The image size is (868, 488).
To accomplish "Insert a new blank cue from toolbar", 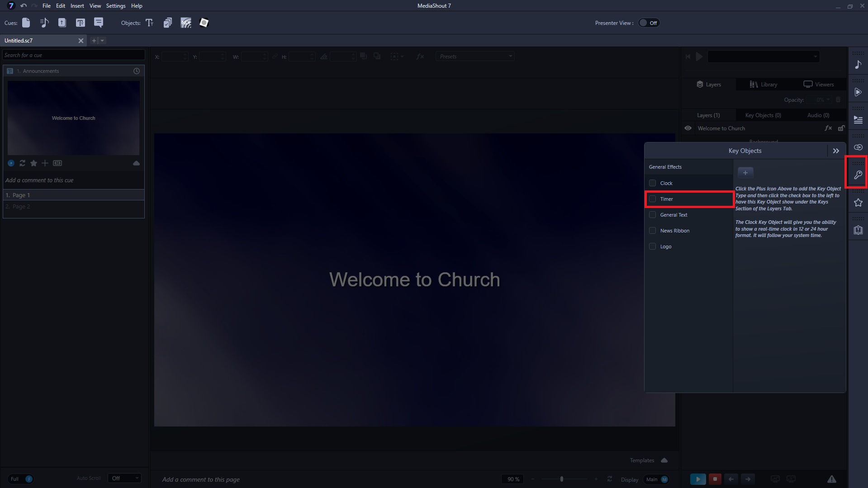I will pyautogui.click(x=26, y=23).
